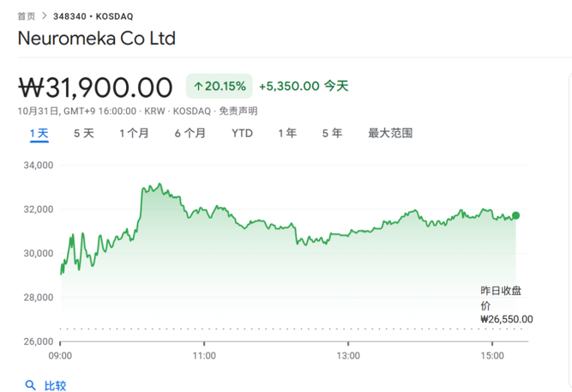572x392 pixels.
Task: Open the 6 个月 range tab
Action: (190, 133)
